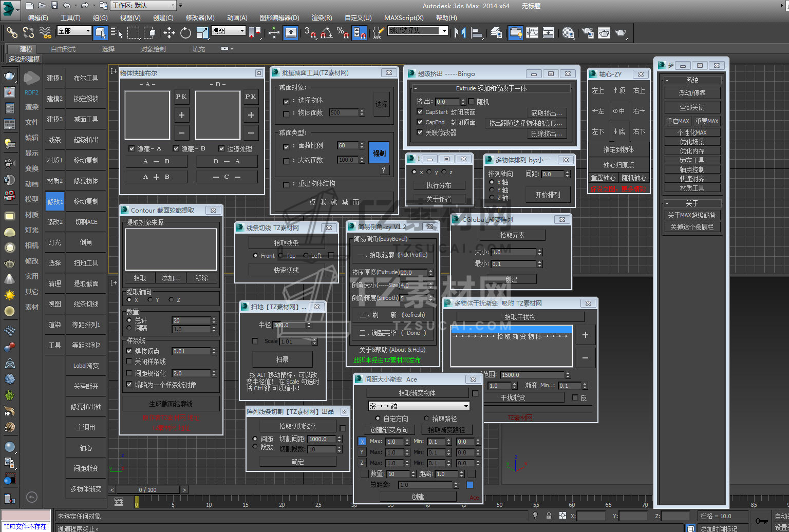The height and width of the screenshot is (532, 789).
Task: Select the Y 轴 radio in 多物体排列
Action: pyautogui.click(x=492, y=190)
